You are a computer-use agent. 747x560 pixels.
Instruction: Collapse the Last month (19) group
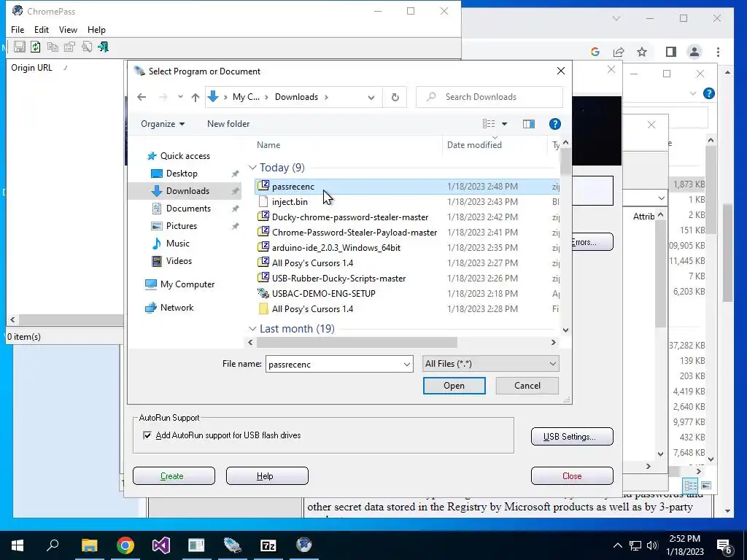click(x=252, y=329)
